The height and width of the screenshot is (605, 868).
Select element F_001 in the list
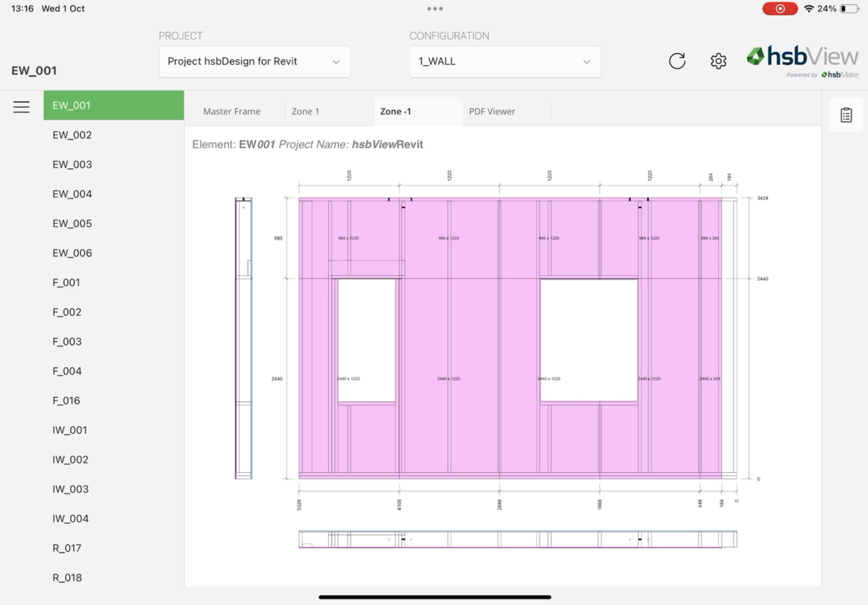tap(66, 283)
